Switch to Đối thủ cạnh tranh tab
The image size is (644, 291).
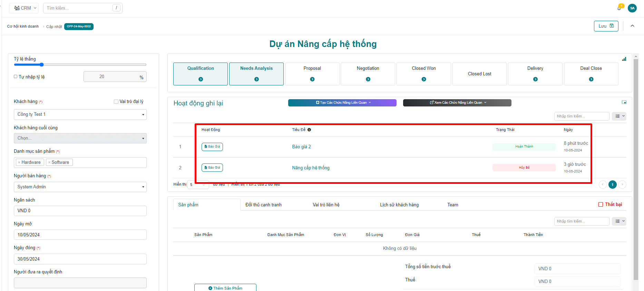[x=263, y=205]
